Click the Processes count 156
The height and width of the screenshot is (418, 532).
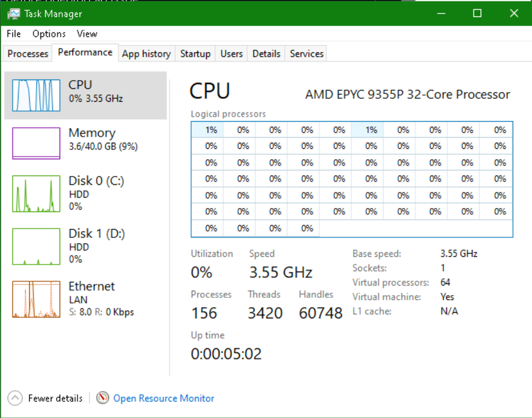tap(204, 313)
